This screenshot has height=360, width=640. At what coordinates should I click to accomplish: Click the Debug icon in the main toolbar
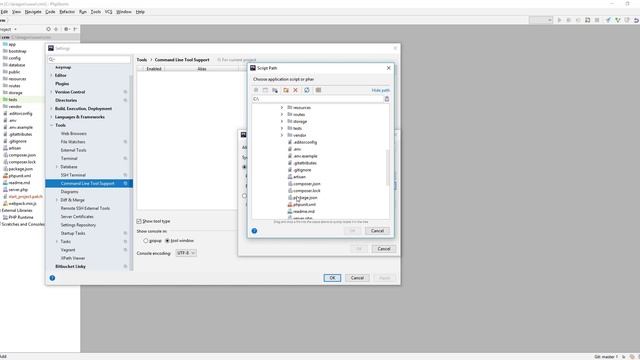pos(569,20)
